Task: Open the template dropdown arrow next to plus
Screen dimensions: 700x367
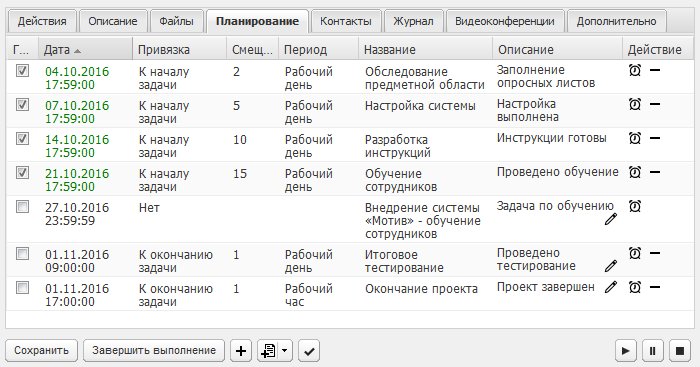Action: pyautogui.click(x=285, y=350)
